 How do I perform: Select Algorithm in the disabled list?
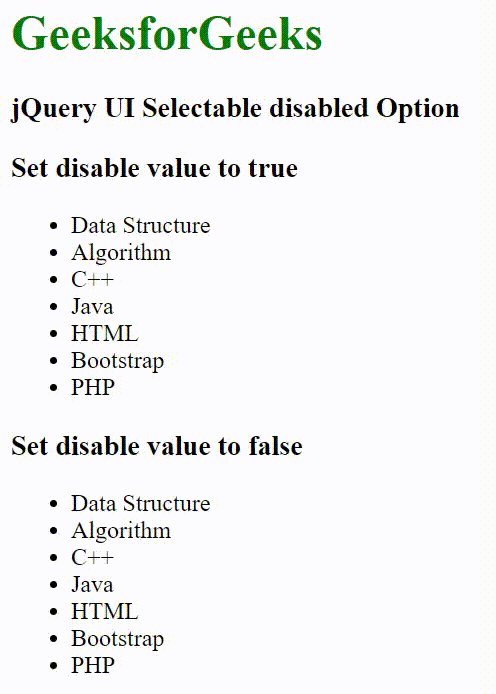(121, 253)
